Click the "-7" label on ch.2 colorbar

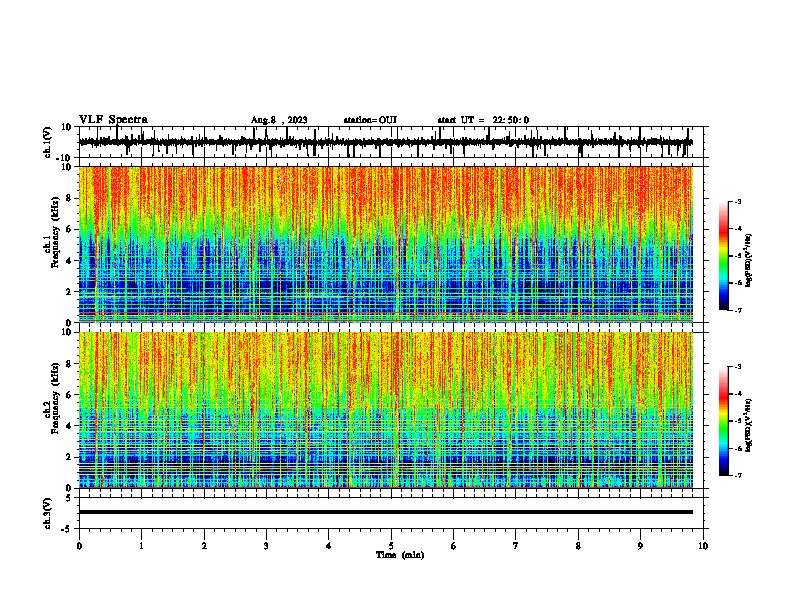(737, 475)
